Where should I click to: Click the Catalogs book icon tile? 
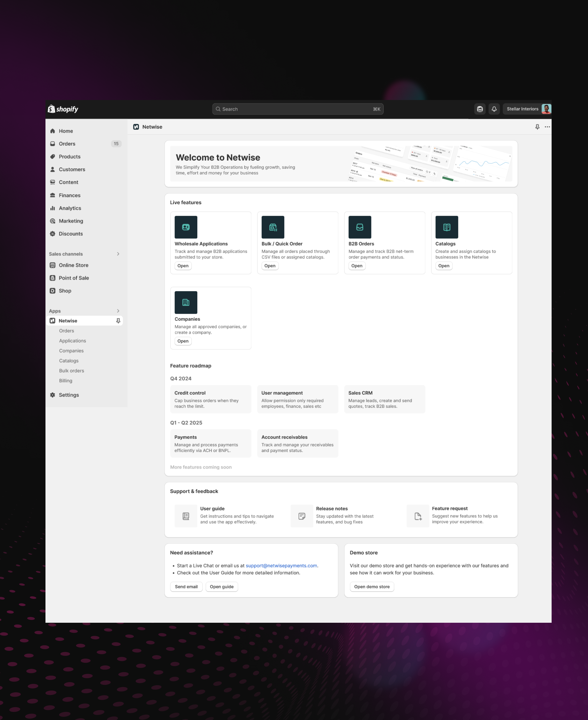pos(446,227)
